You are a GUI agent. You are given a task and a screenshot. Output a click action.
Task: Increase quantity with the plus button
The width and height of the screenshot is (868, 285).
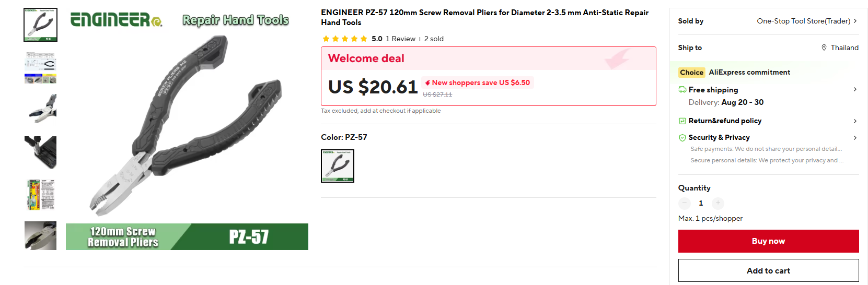[x=718, y=203]
